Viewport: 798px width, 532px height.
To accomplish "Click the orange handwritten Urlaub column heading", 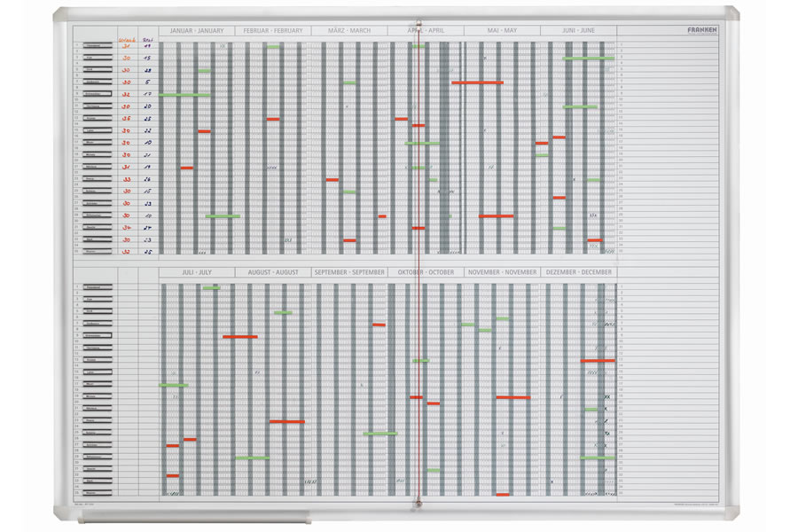I will click(127, 40).
